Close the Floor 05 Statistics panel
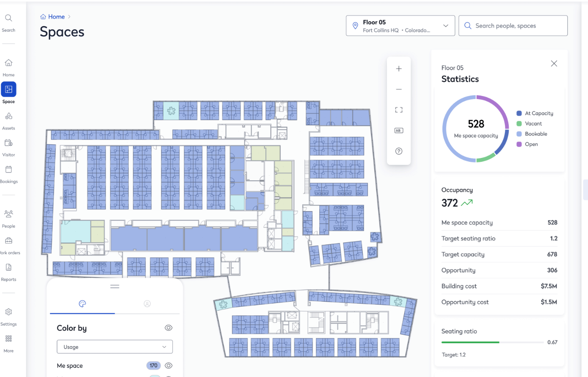This screenshot has height=377, width=588. pos(554,64)
